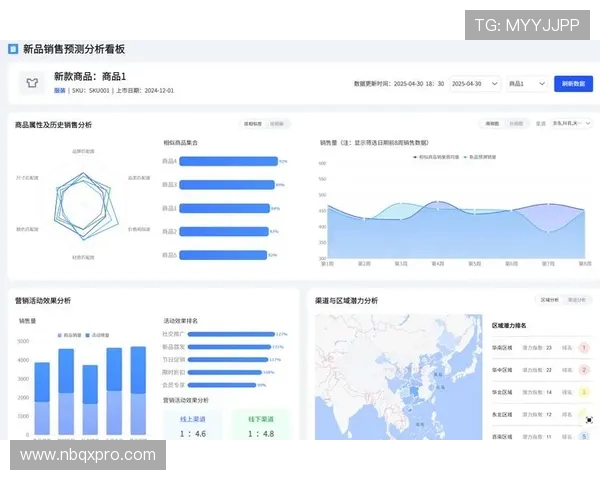600x480 pixels.
Task: Click rank badge 2 for 华中区域
Action: (x=584, y=370)
